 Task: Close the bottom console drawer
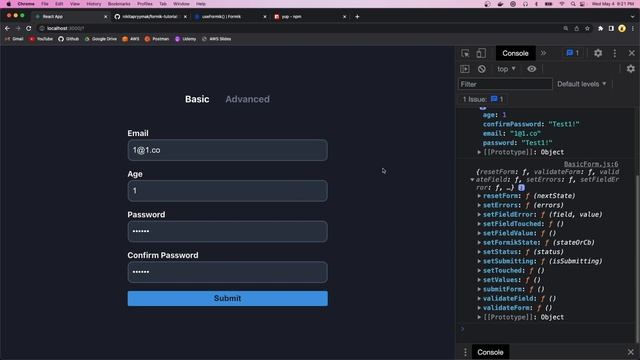[x=631, y=352]
